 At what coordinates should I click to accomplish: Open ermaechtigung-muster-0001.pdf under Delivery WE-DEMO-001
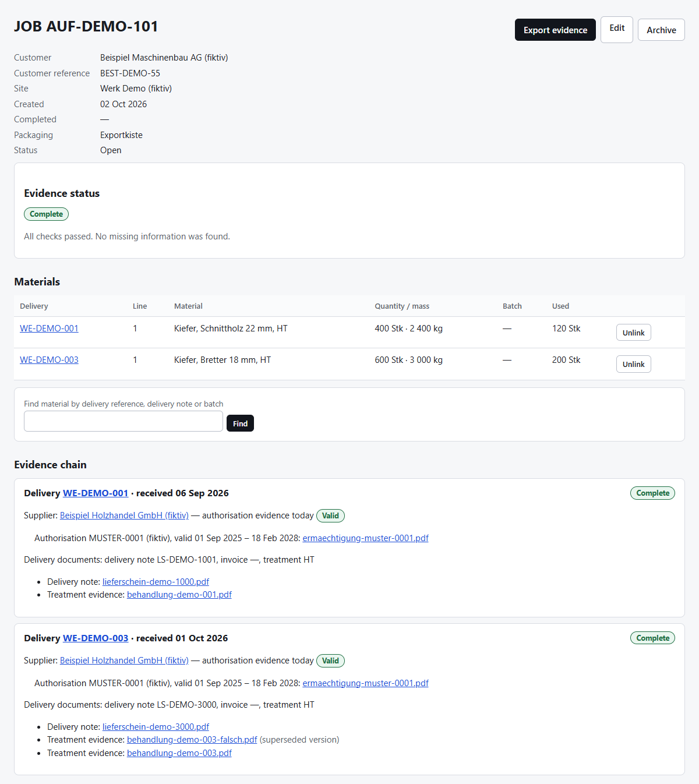click(365, 538)
